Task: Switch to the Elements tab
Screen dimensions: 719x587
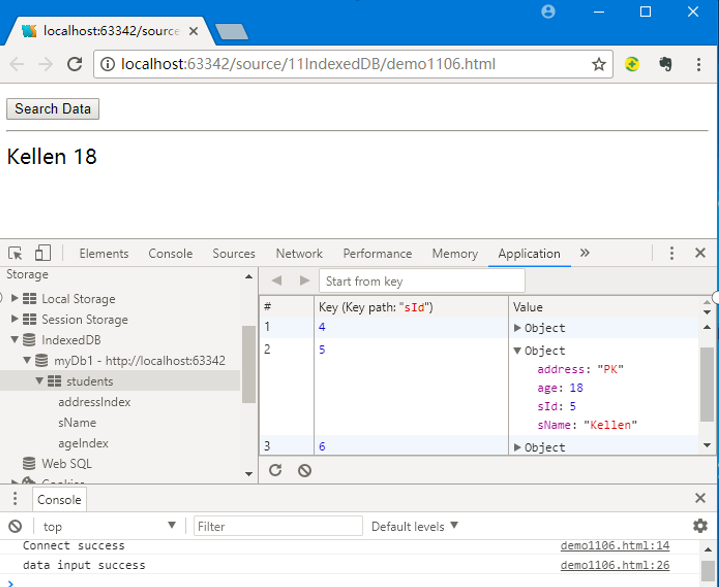Action: tap(104, 254)
